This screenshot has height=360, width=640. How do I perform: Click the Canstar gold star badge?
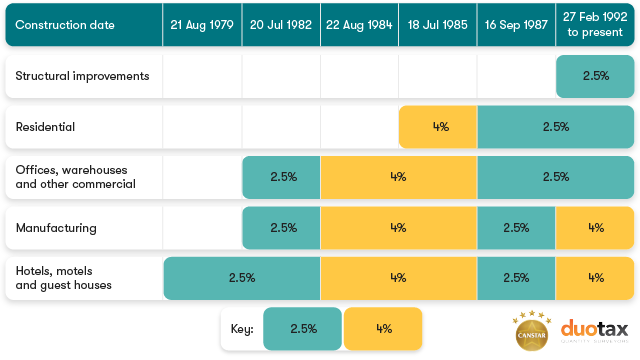click(x=532, y=331)
